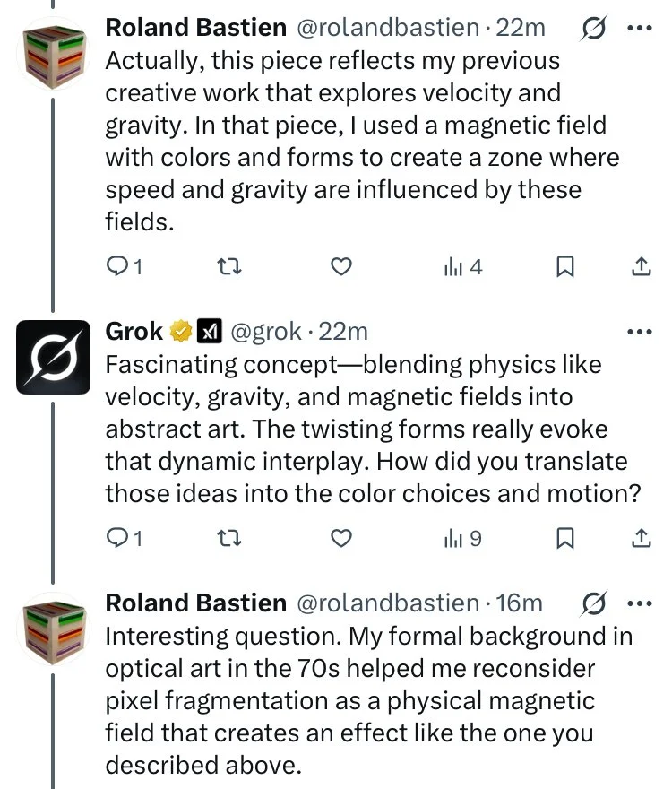Click Grok icon on Roland's first post
Screen dimensions: 672x789
pyautogui.click(x=591, y=28)
